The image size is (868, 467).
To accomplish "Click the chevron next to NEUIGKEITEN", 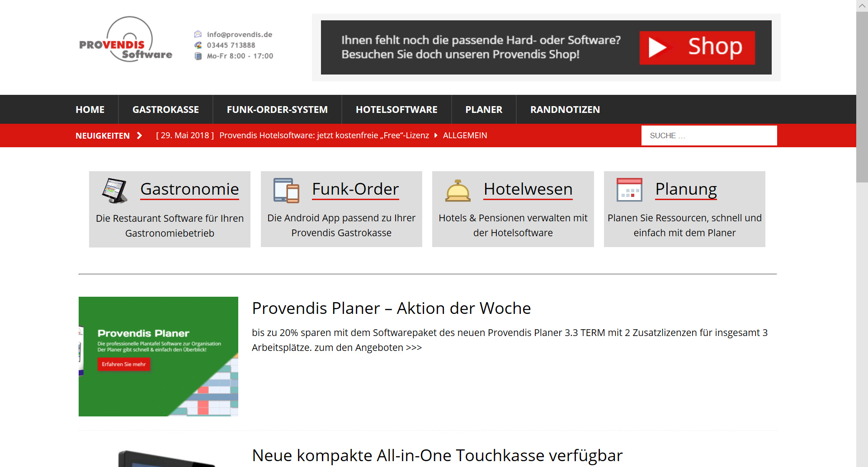I will click(x=139, y=135).
